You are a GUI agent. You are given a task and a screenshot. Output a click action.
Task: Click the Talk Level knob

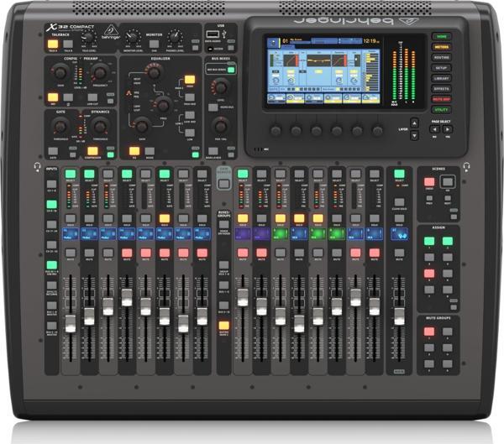tap(88, 38)
